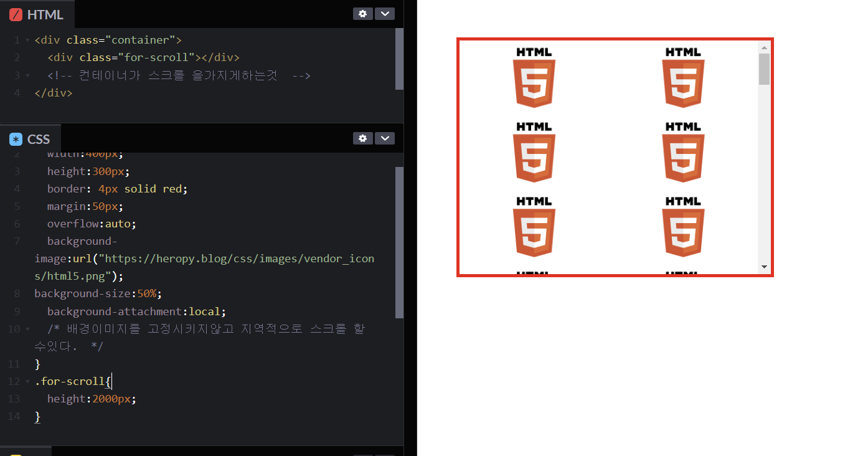Click the Korean CSS comment on line 10
The height and width of the screenshot is (456, 868).
[x=199, y=337]
